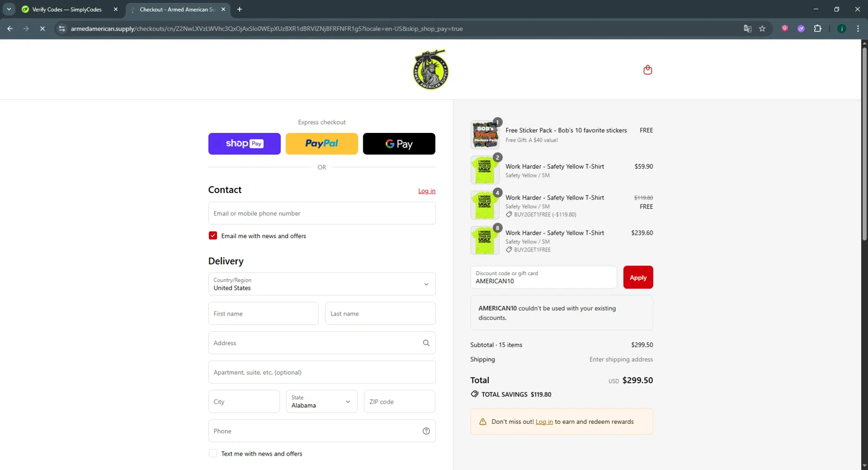Image resolution: width=868 pixels, height=470 pixels.
Task: Focus the First name field
Action: (263, 313)
